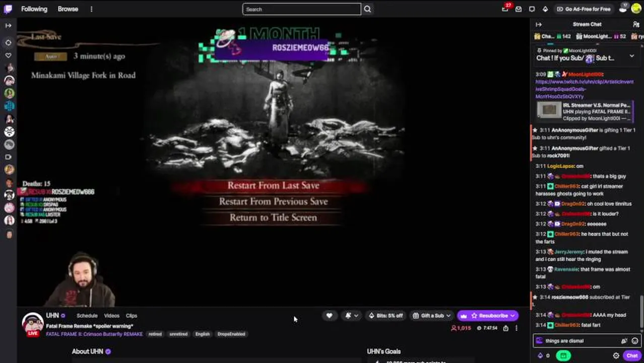
Task: Click 'About UHN' heading
Action: (87, 351)
